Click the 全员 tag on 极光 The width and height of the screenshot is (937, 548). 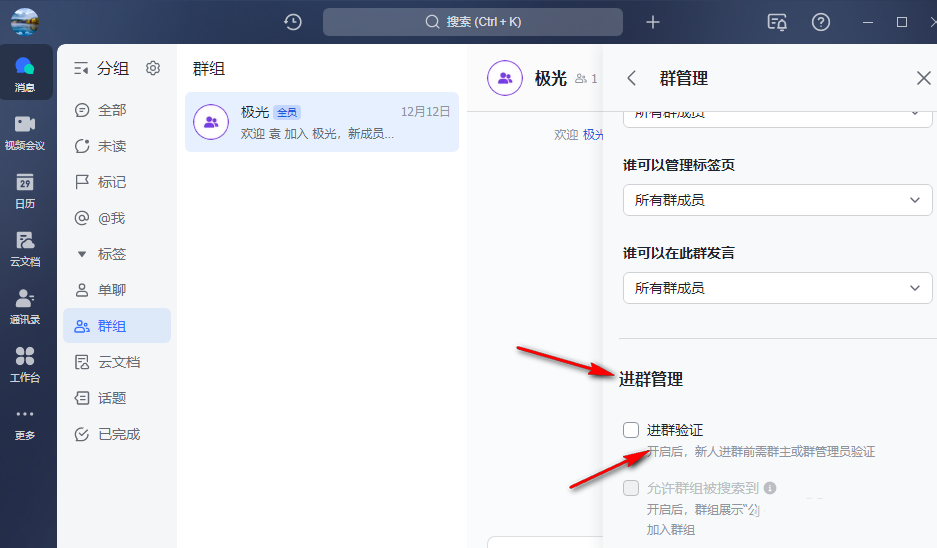[x=287, y=112]
